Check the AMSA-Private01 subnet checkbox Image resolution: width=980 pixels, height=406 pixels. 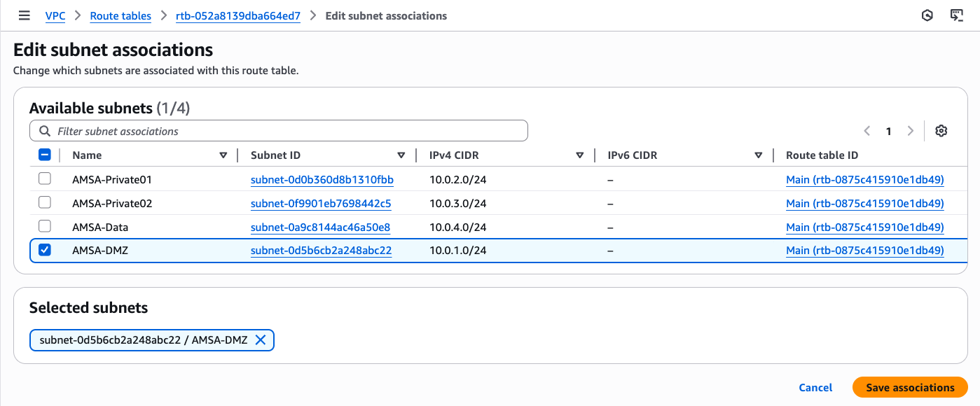(45, 179)
